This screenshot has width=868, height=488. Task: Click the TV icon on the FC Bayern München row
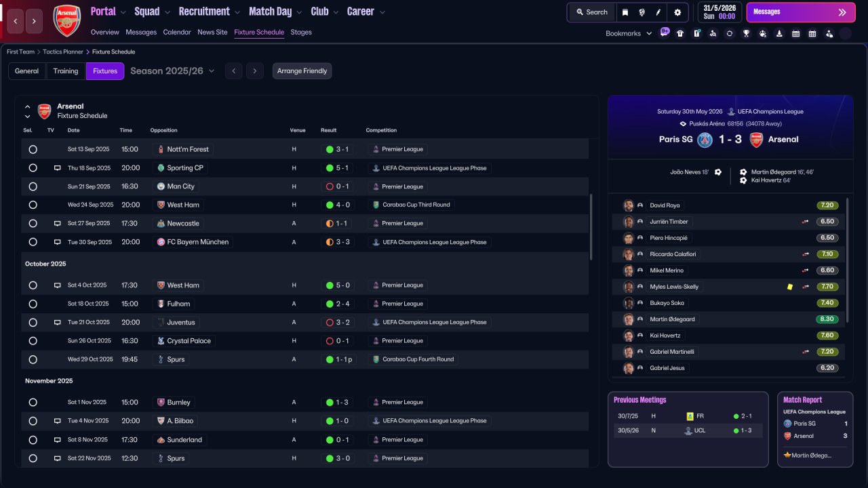point(57,242)
